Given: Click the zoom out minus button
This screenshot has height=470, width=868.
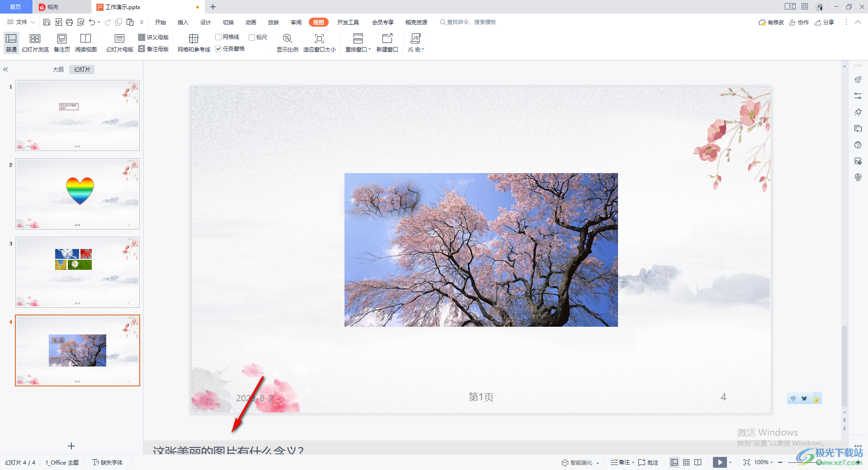Looking at the screenshot, I should (x=780, y=462).
